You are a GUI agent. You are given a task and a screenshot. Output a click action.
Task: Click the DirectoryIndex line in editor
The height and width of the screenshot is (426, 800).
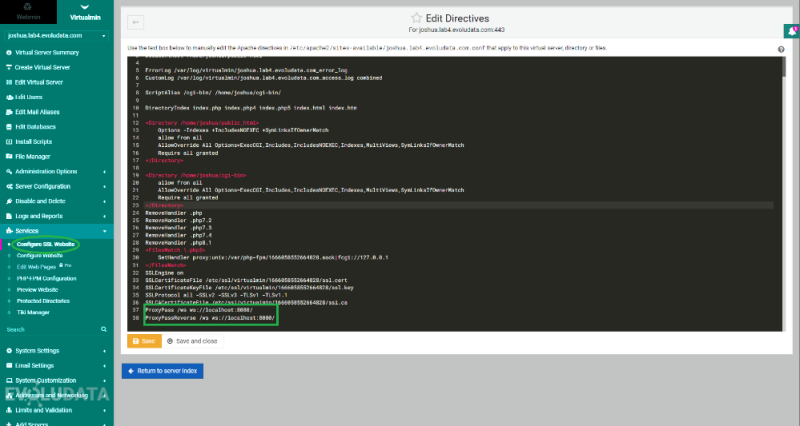[251, 108]
